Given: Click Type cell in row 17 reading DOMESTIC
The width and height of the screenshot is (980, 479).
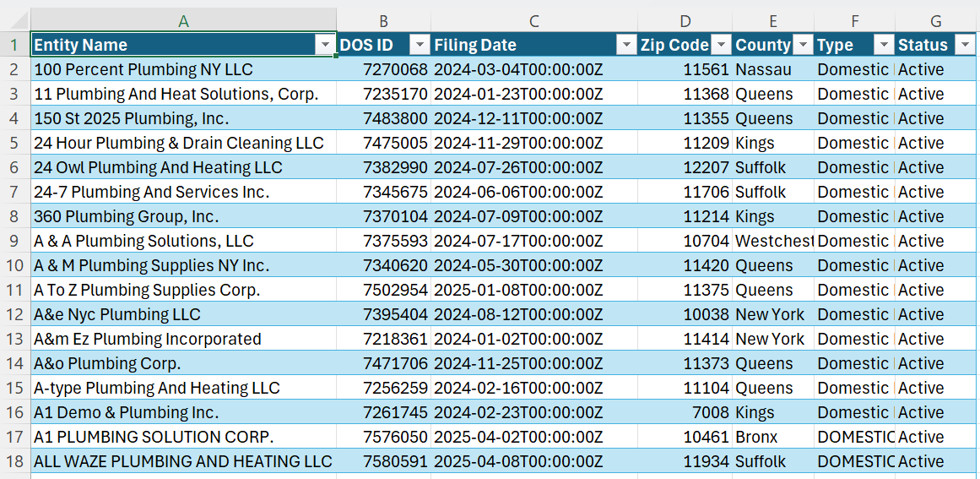Looking at the screenshot, I should coord(854,437).
